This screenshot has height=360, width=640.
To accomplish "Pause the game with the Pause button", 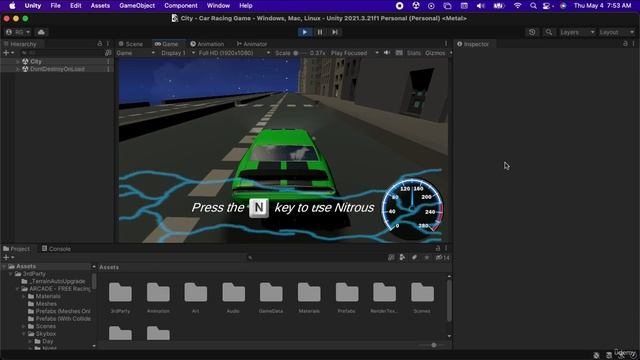I will [320, 32].
